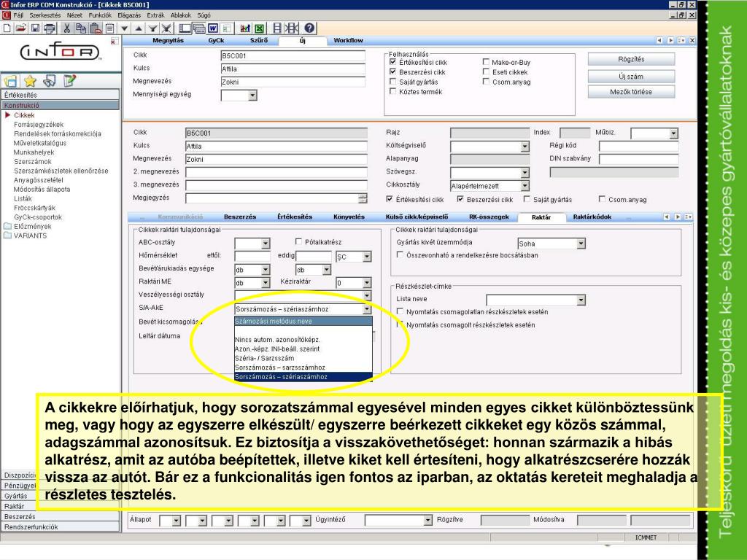Click the notepad with pencil sidebar icon

point(69,81)
